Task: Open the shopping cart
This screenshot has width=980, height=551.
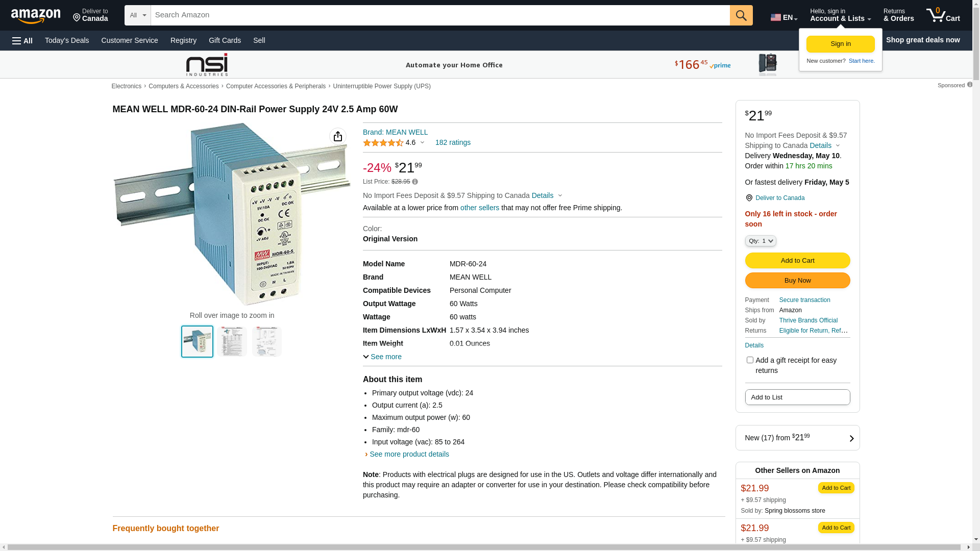Action: [x=943, y=15]
